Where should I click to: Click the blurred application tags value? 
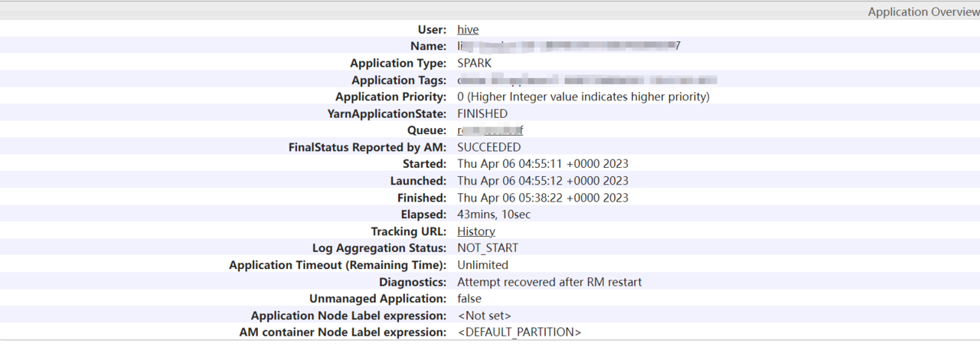pyautogui.click(x=586, y=80)
